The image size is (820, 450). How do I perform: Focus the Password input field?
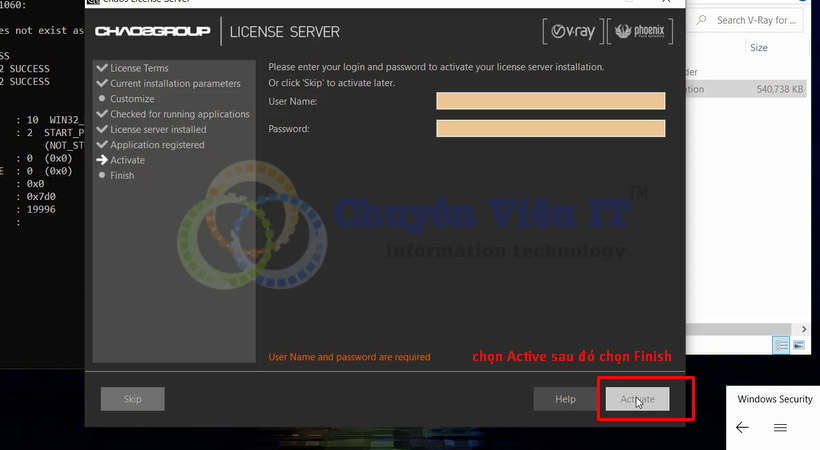(x=550, y=128)
